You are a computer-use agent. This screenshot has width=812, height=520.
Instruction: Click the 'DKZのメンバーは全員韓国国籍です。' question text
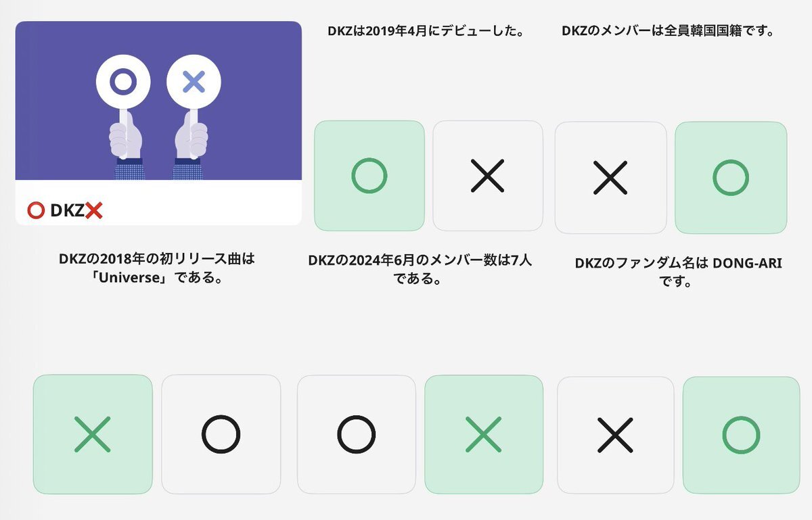click(x=668, y=31)
